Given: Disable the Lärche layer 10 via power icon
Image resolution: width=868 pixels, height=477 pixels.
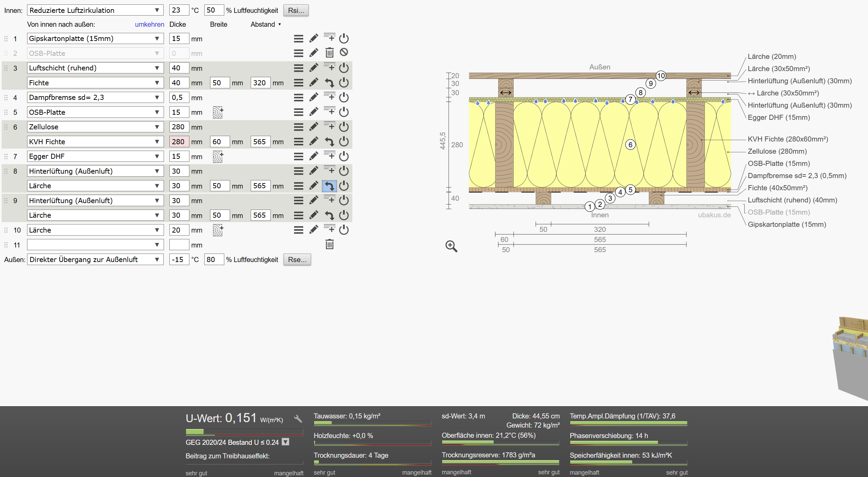Looking at the screenshot, I should tap(344, 230).
